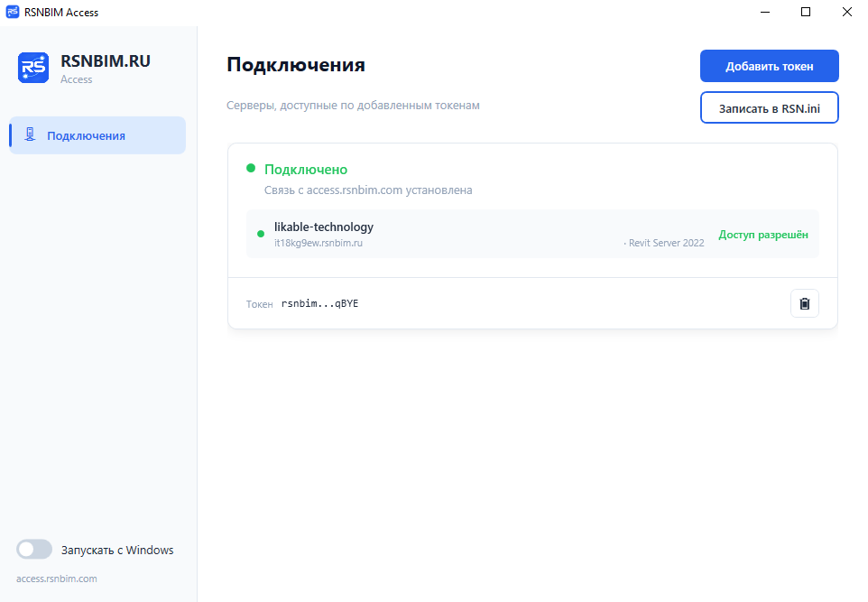The height and width of the screenshot is (602, 868).
Task: Click the RSNBIM.RU sidebar title
Action: [x=106, y=60]
